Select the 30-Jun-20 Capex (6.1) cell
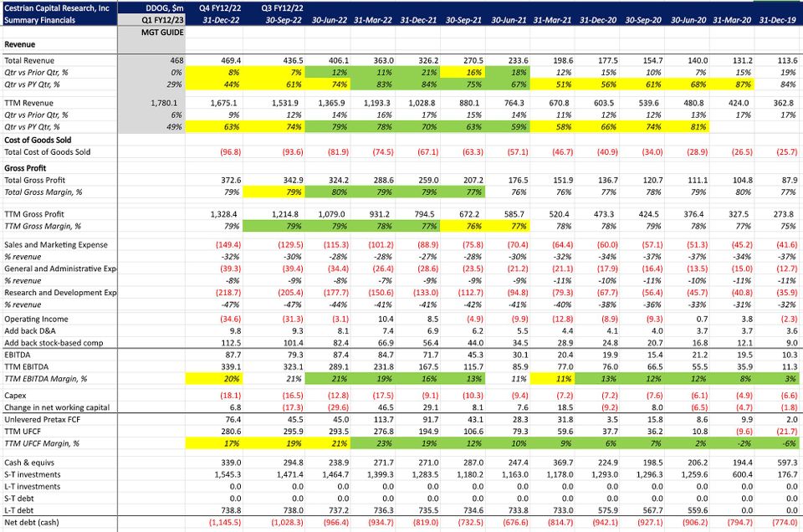This screenshot has width=803, height=532. point(688,396)
